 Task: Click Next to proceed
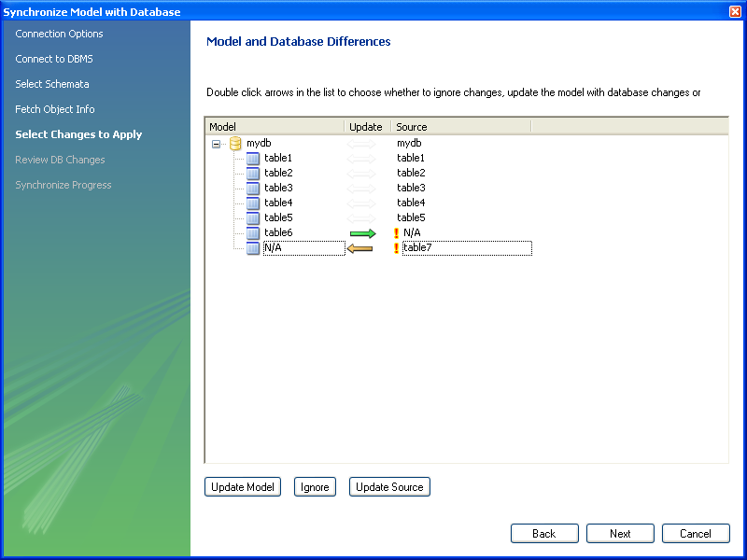[620, 533]
